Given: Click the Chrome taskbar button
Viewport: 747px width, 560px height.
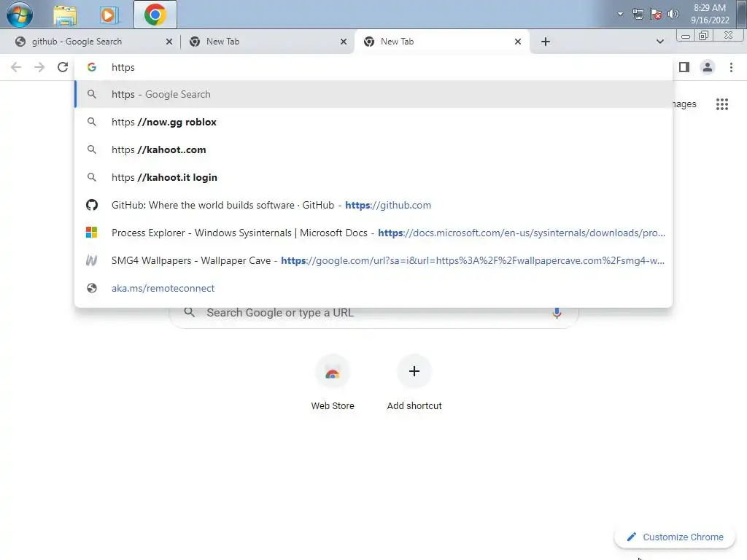Looking at the screenshot, I should tap(155, 15).
